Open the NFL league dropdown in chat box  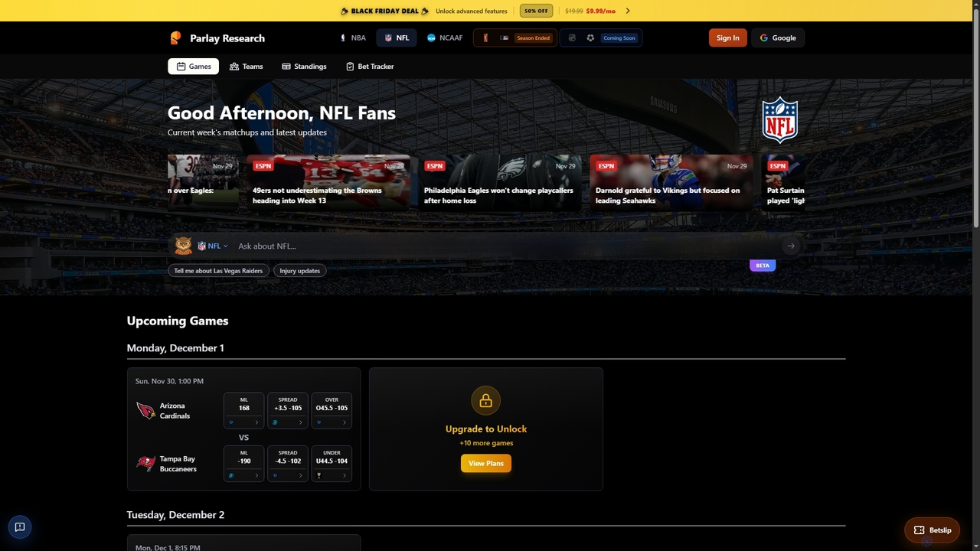(x=213, y=246)
